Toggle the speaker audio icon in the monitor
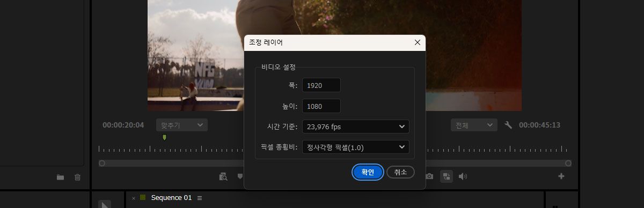Viewport: 644px width, 208px height. pyautogui.click(x=463, y=176)
